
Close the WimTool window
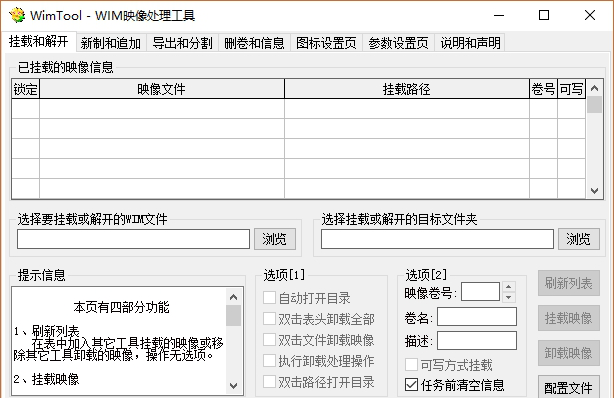coord(590,15)
